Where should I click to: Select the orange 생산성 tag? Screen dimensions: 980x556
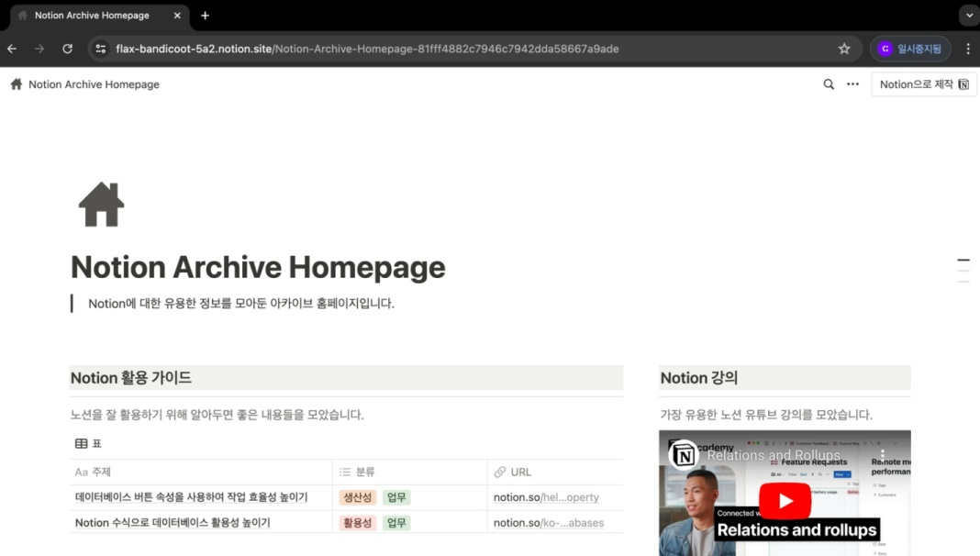click(x=357, y=496)
